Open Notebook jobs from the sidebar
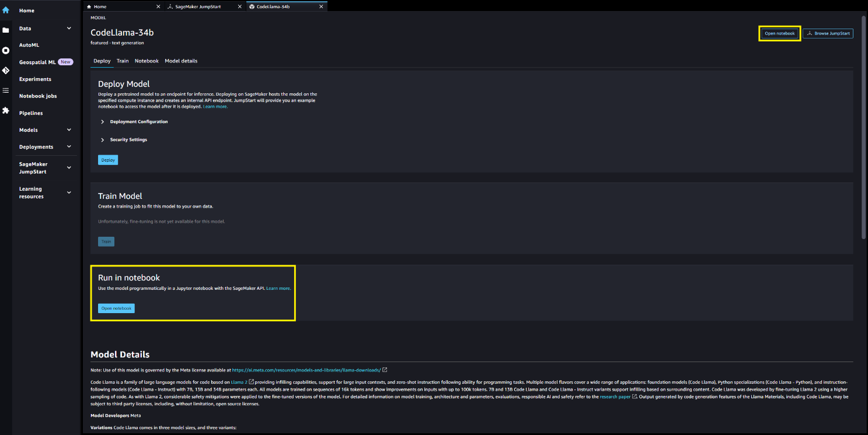This screenshot has height=435, width=868. click(x=38, y=96)
